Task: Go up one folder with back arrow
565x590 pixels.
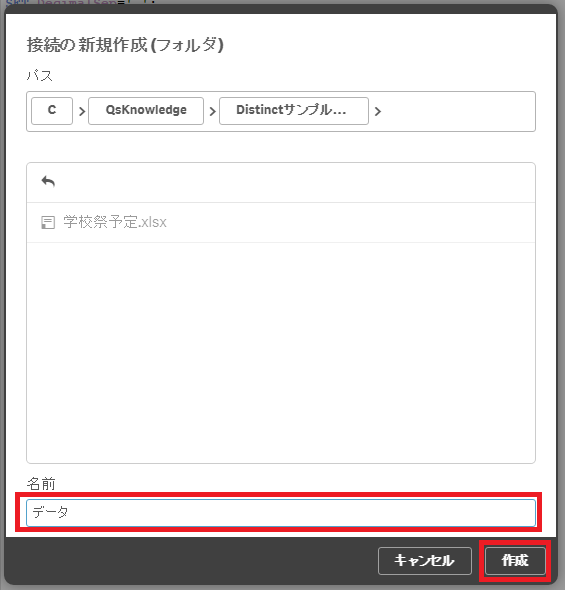Action: coord(48,182)
